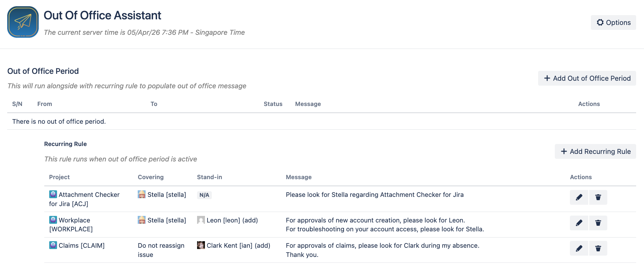
Task: Click the Workplace project icon
Action: coord(53,220)
